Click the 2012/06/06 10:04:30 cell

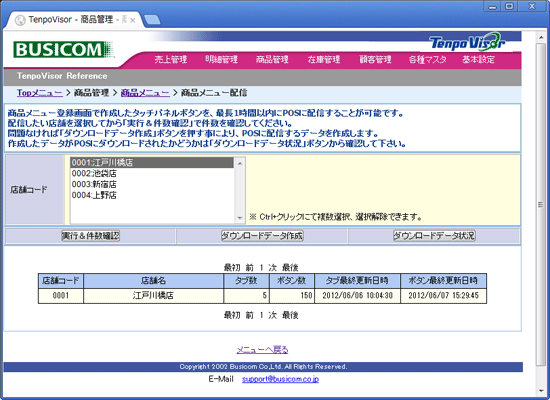coord(357,295)
